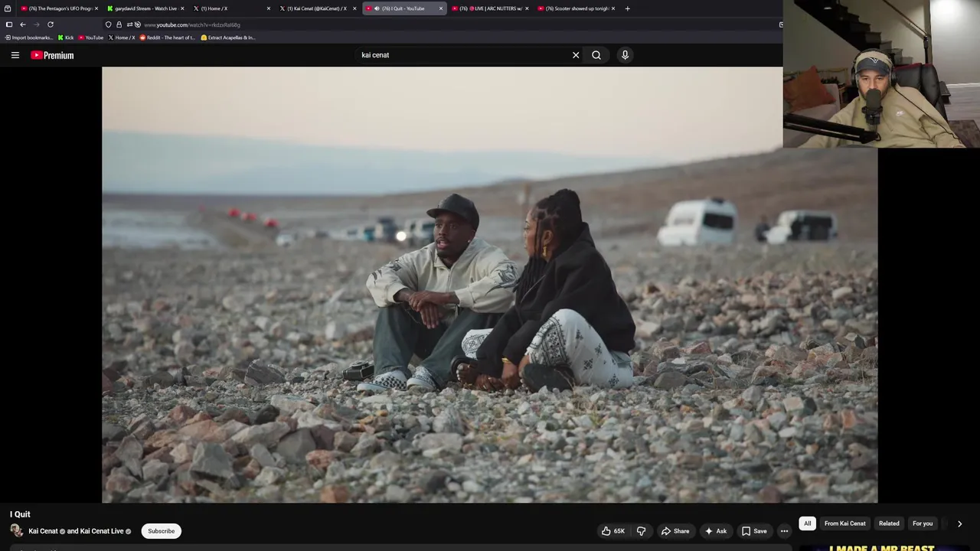Open the YouTube bookmark
Screen dimensions: 980x551
click(91, 37)
